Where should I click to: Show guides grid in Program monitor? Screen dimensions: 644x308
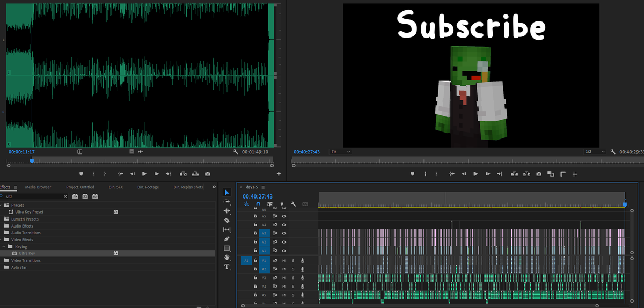pyautogui.click(x=575, y=174)
